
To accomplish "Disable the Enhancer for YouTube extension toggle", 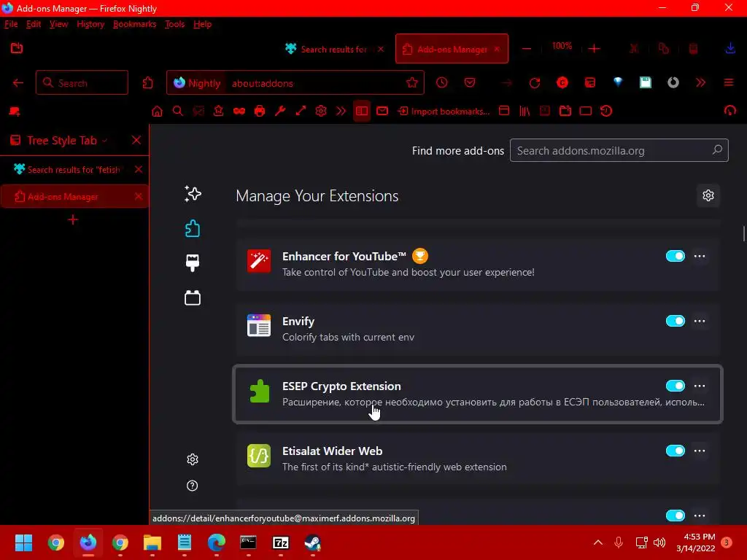I will [675, 256].
